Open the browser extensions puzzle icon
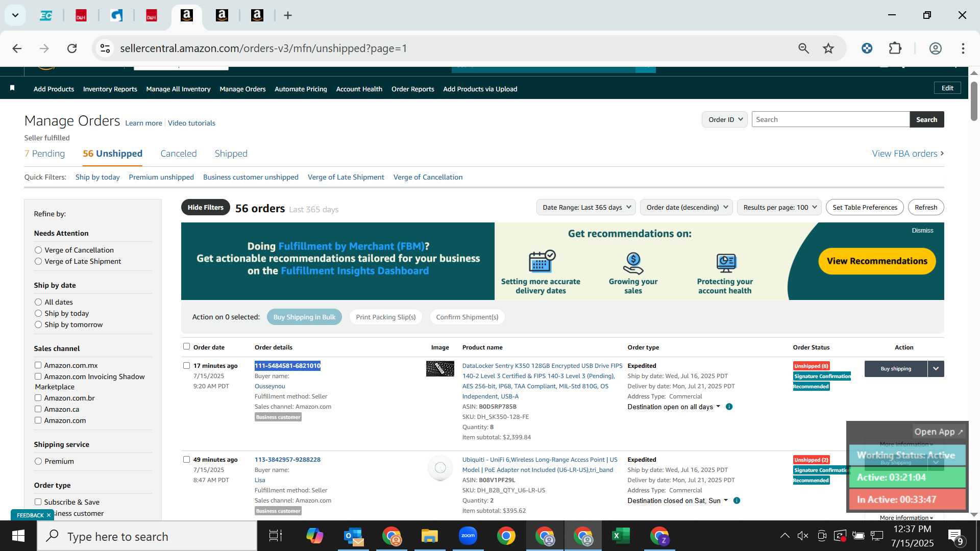The height and width of the screenshot is (551, 980). point(895,48)
